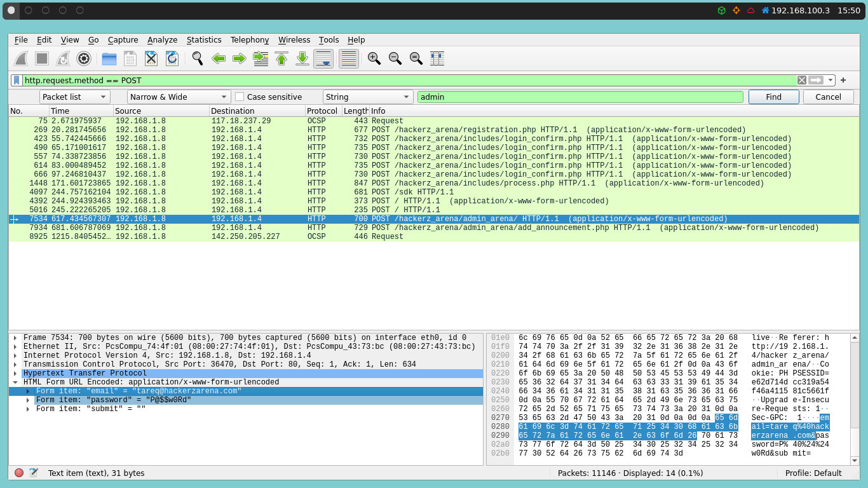Go to specified packet icon

pyautogui.click(x=261, y=58)
